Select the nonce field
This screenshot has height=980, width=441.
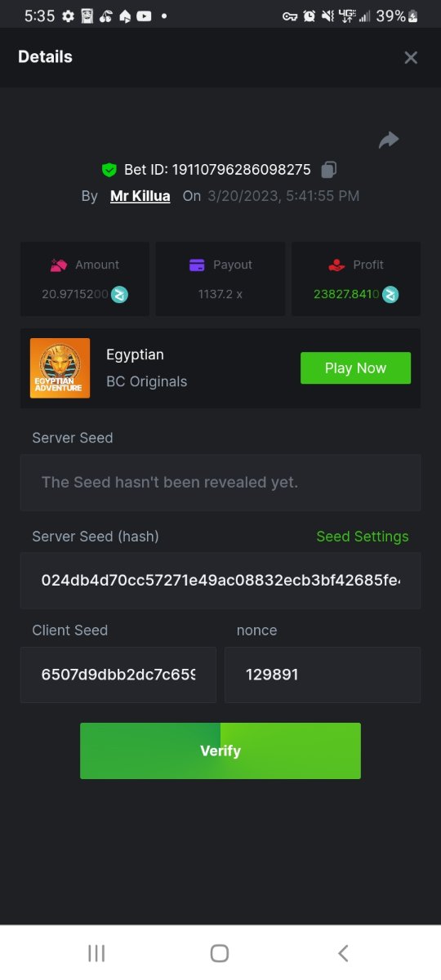click(323, 675)
